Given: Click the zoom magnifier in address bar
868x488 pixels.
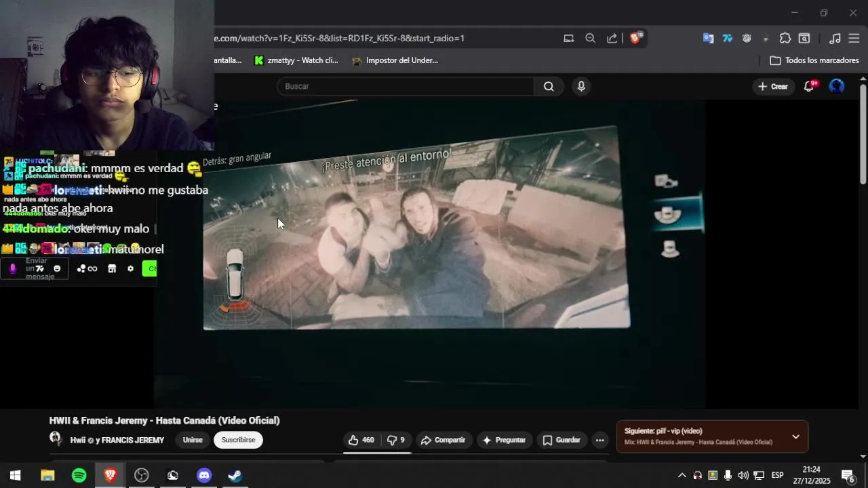Looking at the screenshot, I should coord(590,38).
